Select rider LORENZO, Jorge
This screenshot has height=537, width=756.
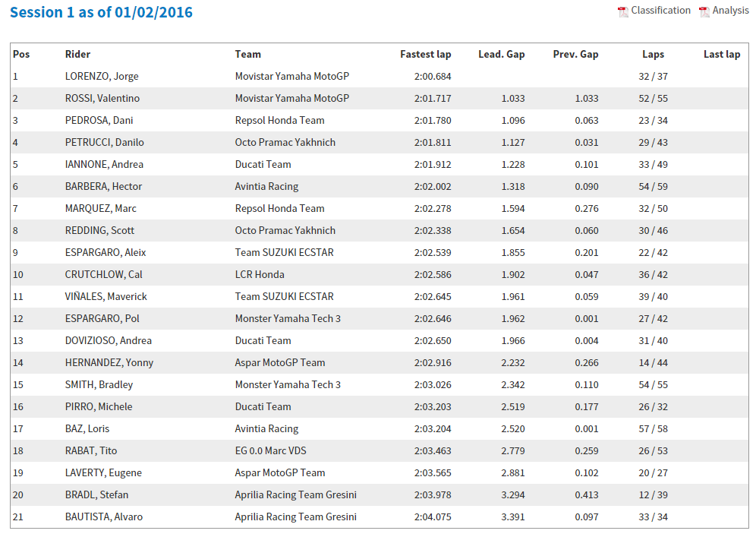(102, 77)
